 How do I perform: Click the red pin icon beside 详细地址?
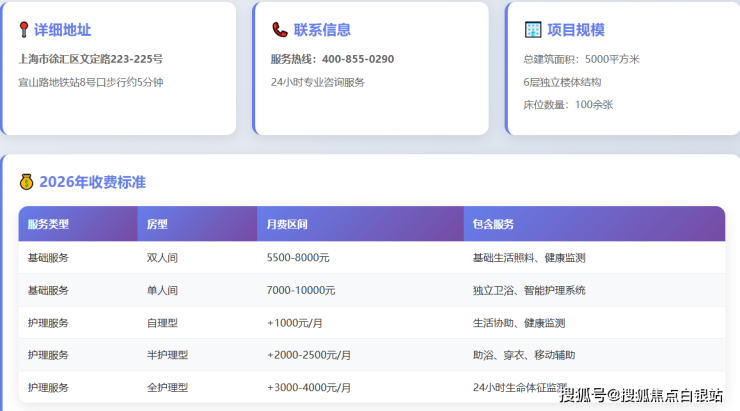click(x=24, y=30)
